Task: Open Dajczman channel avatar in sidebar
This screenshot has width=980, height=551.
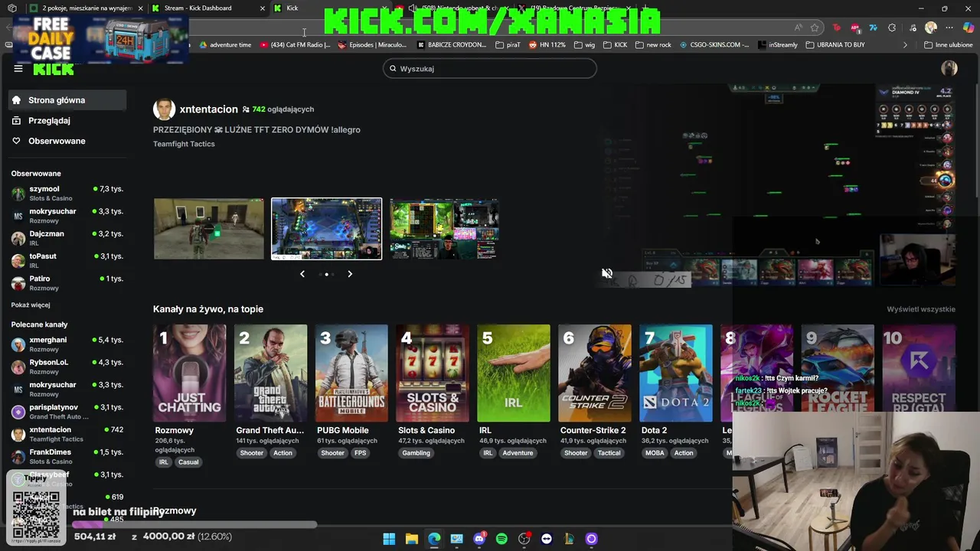Action: click(18, 239)
